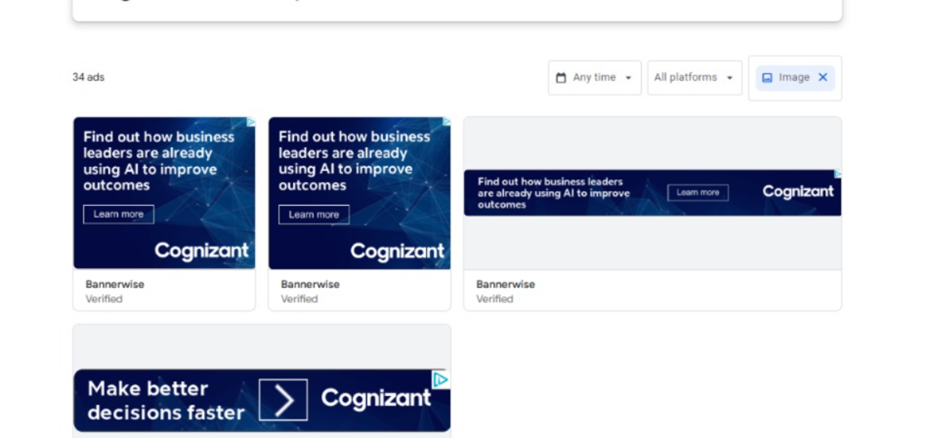Click the AdChoices icon on the first square ad

(x=251, y=122)
